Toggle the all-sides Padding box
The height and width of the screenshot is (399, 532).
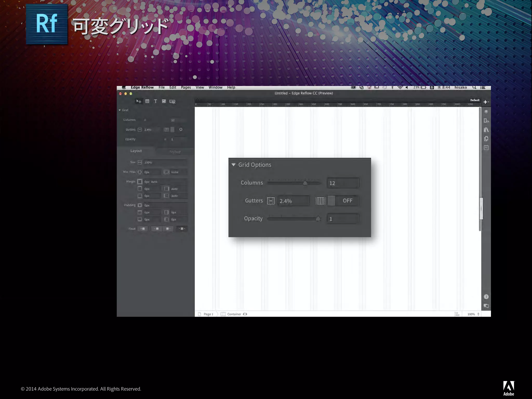point(140,205)
